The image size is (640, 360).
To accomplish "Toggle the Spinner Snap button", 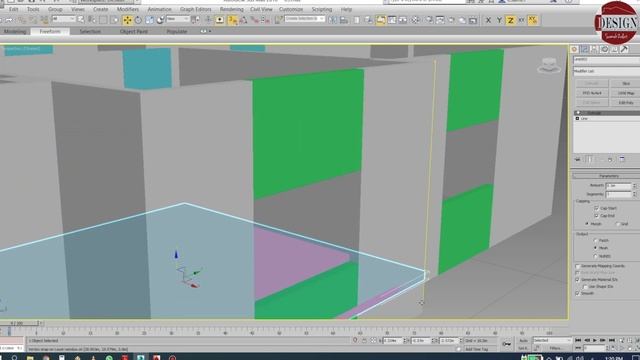I will pos(265,20).
